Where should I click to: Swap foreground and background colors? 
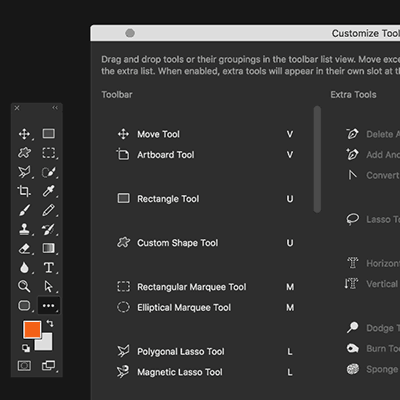click(50, 323)
